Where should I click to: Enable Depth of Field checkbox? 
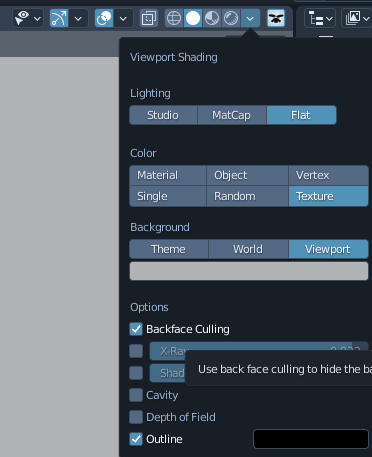136,417
